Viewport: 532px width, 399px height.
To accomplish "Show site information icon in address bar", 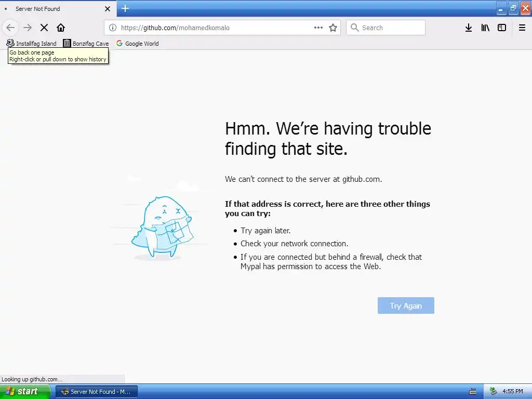I will click(x=113, y=28).
